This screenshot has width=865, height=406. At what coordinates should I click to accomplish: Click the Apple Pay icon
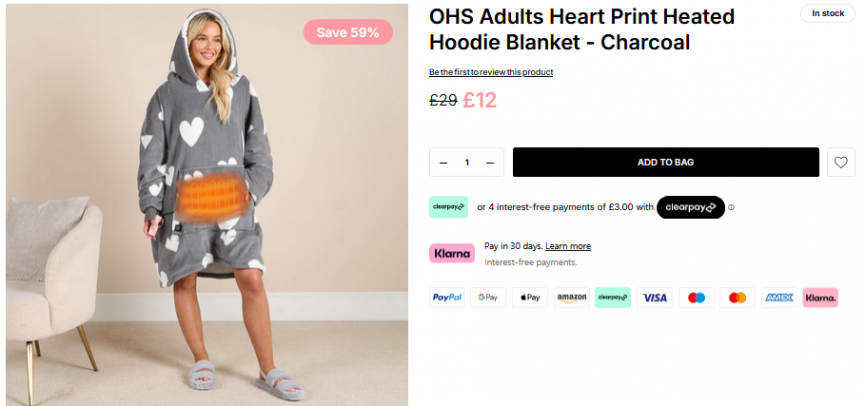(x=530, y=298)
